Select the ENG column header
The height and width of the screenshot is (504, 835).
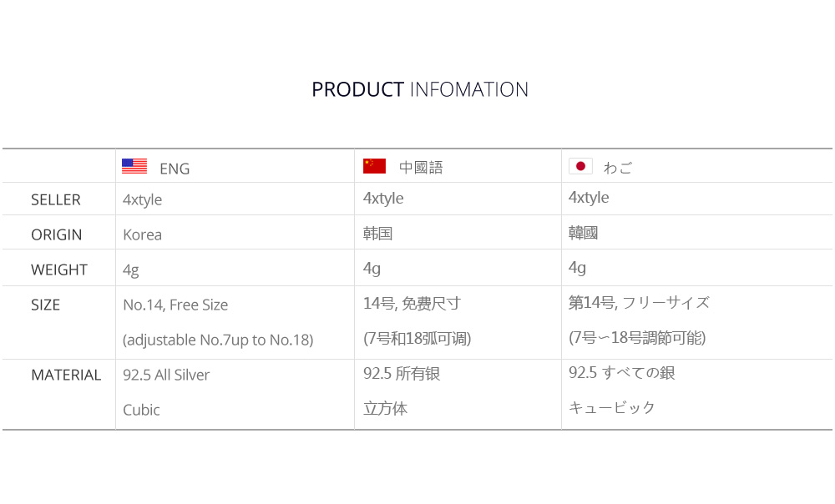pos(175,169)
